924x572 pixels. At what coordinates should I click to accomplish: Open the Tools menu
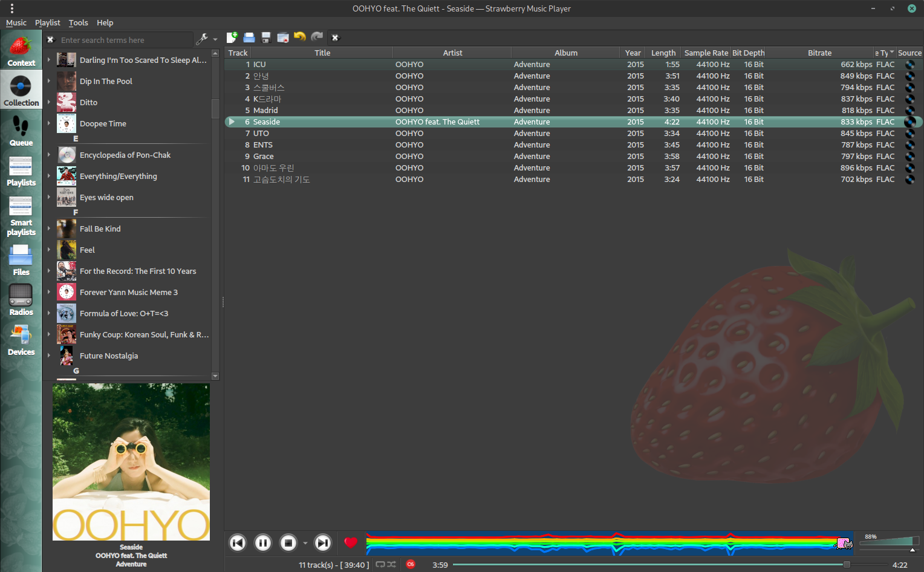pyautogui.click(x=78, y=23)
